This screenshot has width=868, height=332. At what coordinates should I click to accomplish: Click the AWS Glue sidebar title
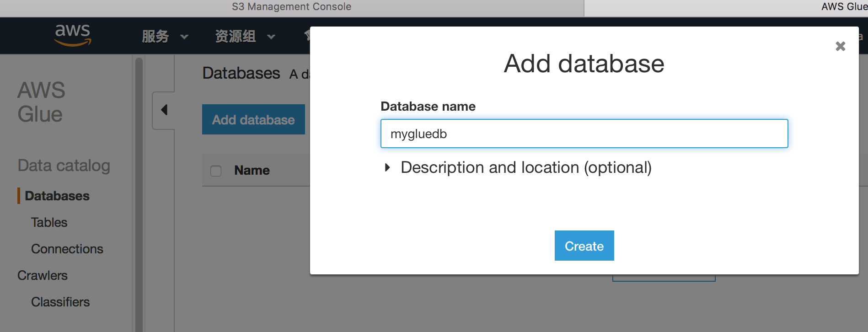click(x=41, y=102)
